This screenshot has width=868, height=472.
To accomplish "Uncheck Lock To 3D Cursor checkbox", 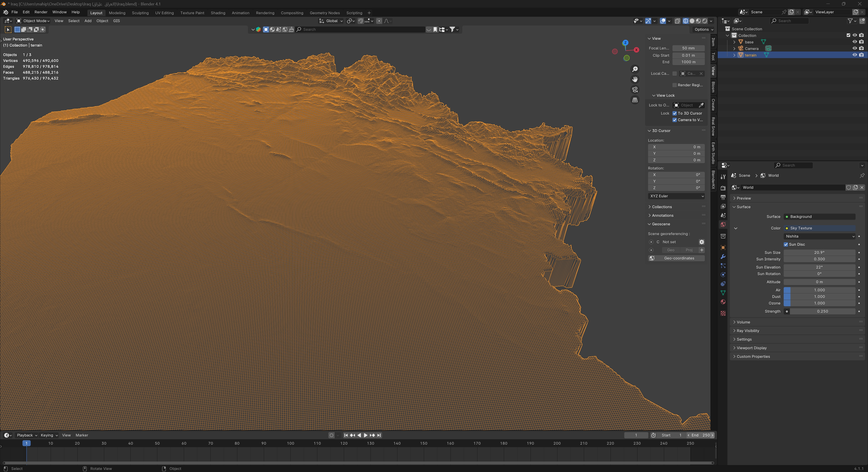I will (x=675, y=113).
